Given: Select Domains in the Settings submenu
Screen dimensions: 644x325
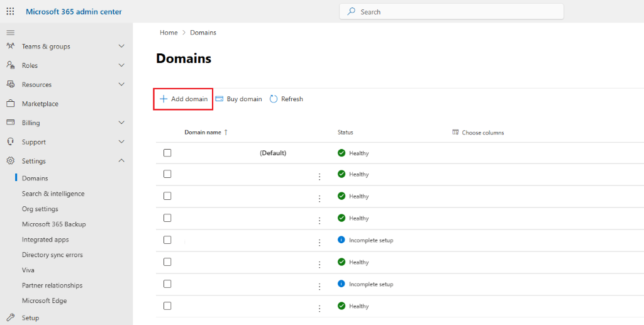Looking at the screenshot, I should click(35, 178).
